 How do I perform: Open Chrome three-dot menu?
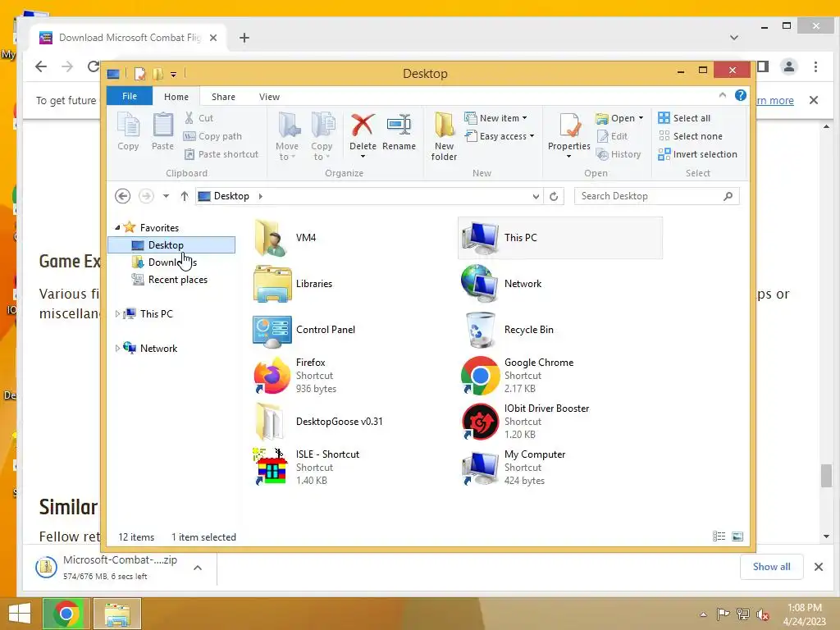pos(816,66)
